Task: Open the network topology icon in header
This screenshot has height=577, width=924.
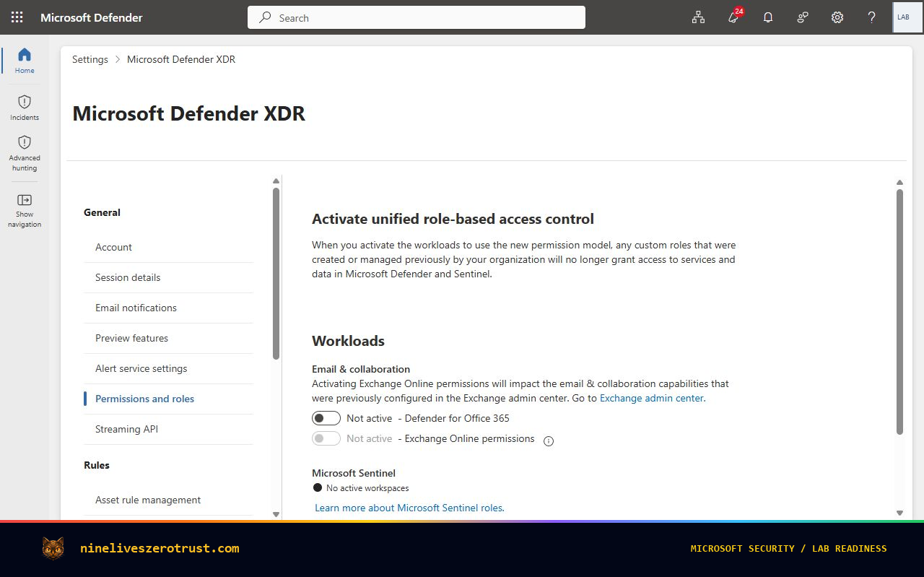Action: [x=698, y=17]
